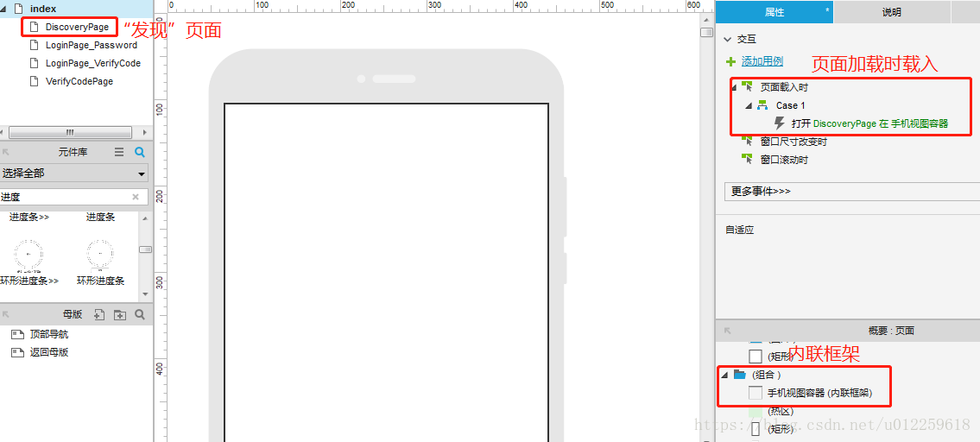Click the VerifyCodePage page icon
This screenshot has width=980, height=442.
tap(34, 81)
